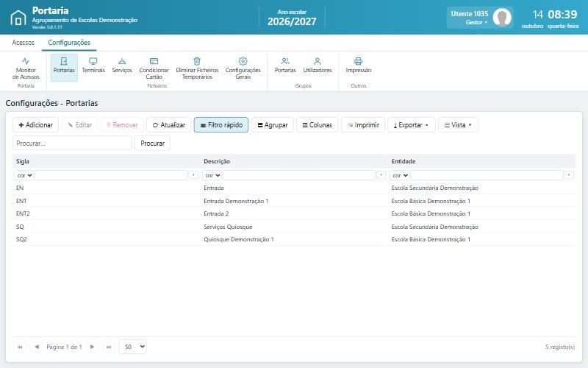Open Configurações Gerais gear
The height and width of the screenshot is (368, 588).
[243, 68]
